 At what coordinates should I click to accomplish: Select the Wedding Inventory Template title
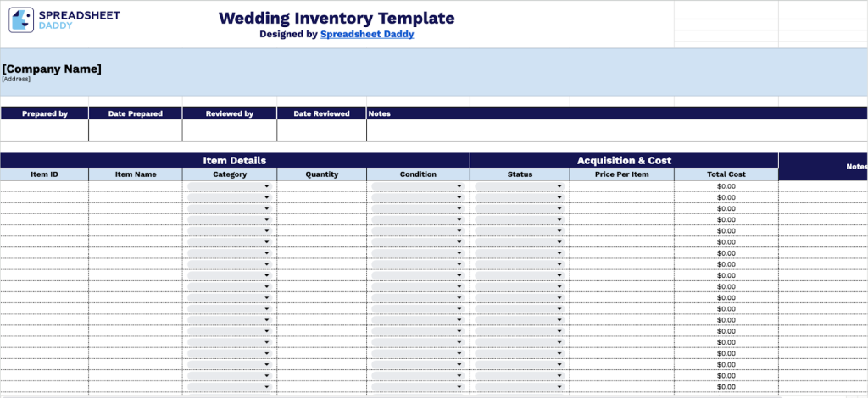coord(336,18)
